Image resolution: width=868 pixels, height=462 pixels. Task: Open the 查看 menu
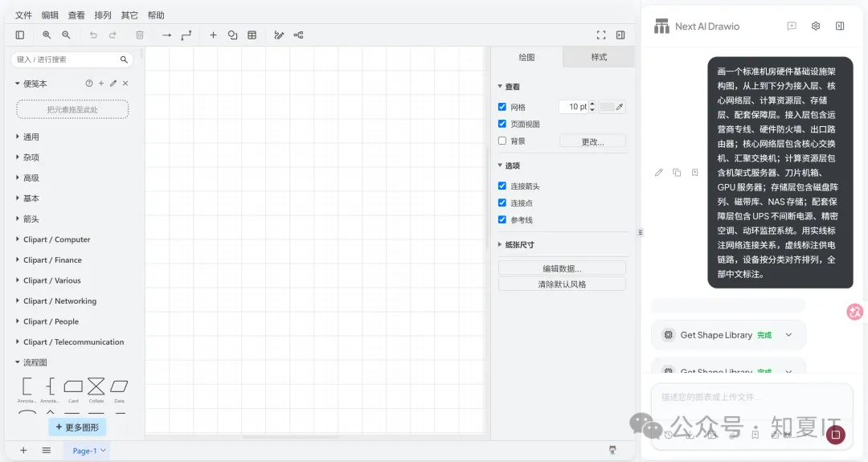click(76, 15)
